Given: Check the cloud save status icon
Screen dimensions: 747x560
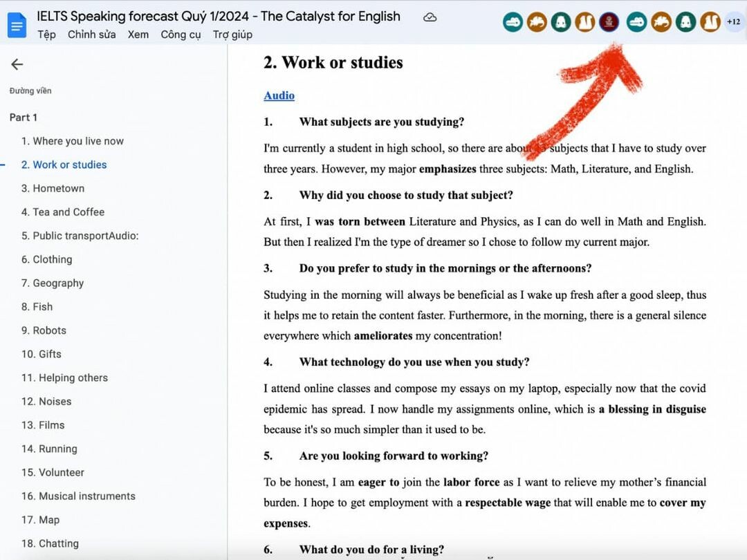Looking at the screenshot, I should pyautogui.click(x=430, y=17).
